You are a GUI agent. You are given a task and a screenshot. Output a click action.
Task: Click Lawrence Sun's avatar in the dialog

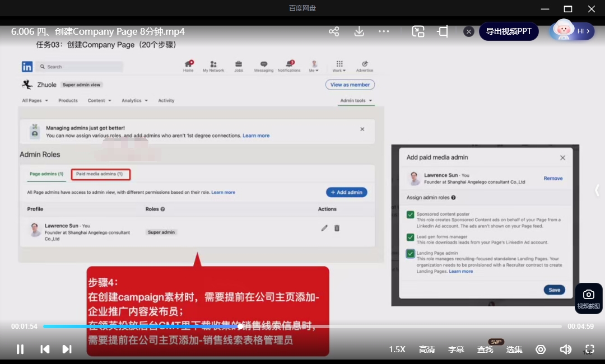(415, 178)
